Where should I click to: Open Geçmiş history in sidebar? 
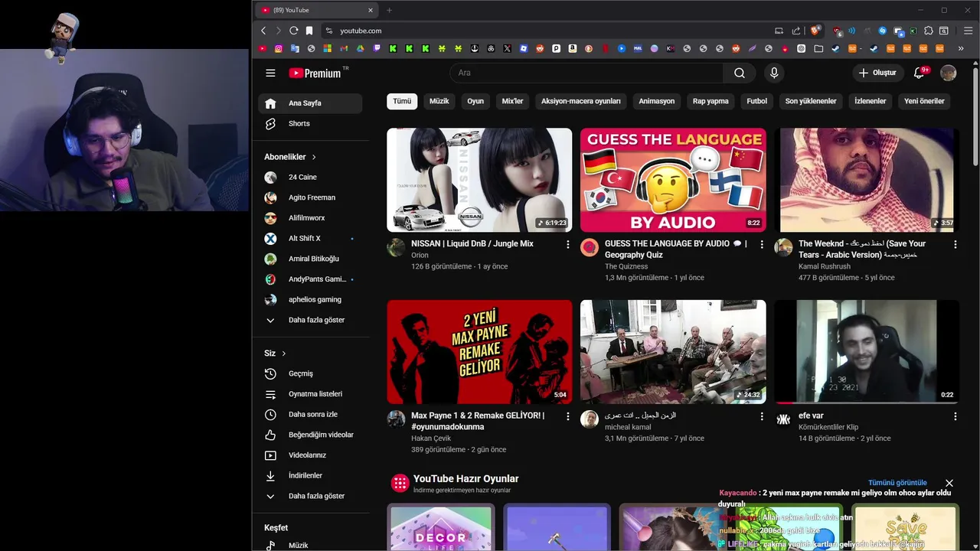310,373
